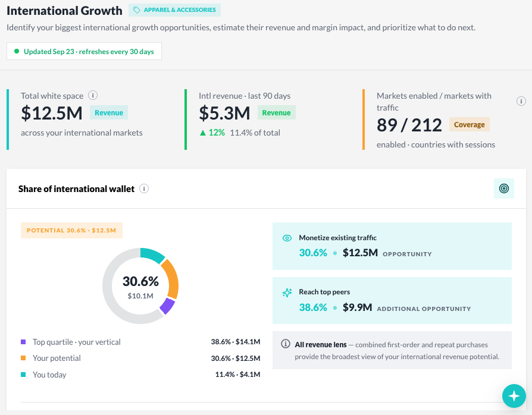This screenshot has height=415, width=532.
Task: Click the 'Your potential' legend label
Action: 57,359
